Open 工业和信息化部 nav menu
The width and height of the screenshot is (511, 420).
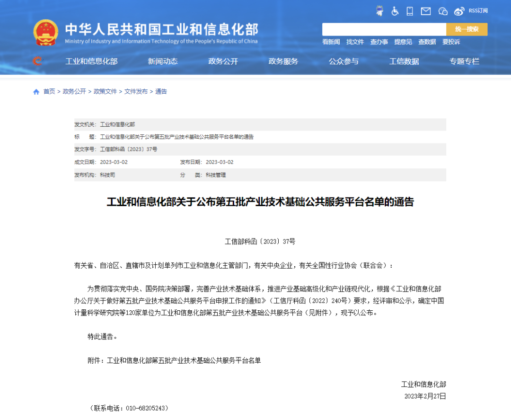coord(91,61)
